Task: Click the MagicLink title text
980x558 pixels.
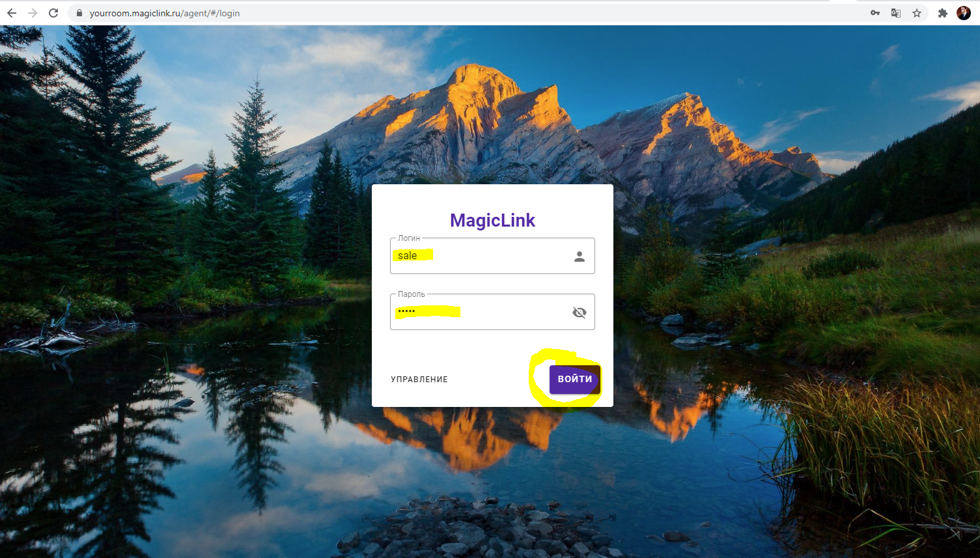Action: point(492,220)
